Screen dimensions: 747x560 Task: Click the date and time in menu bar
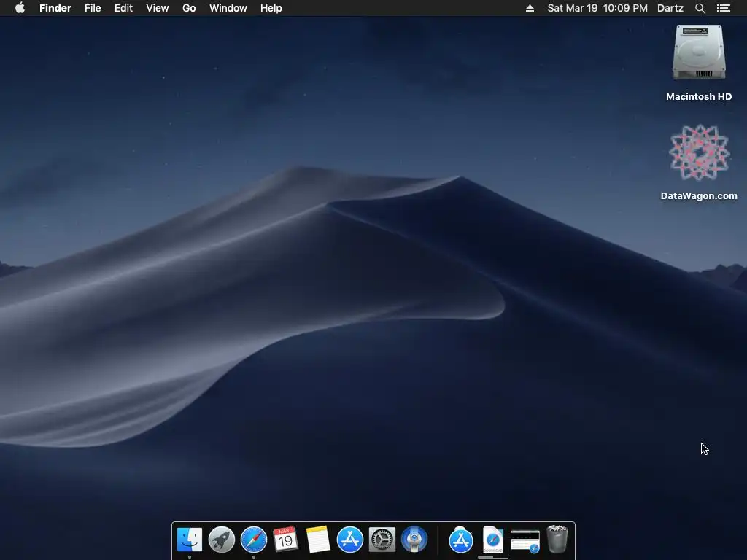[597, 8]
